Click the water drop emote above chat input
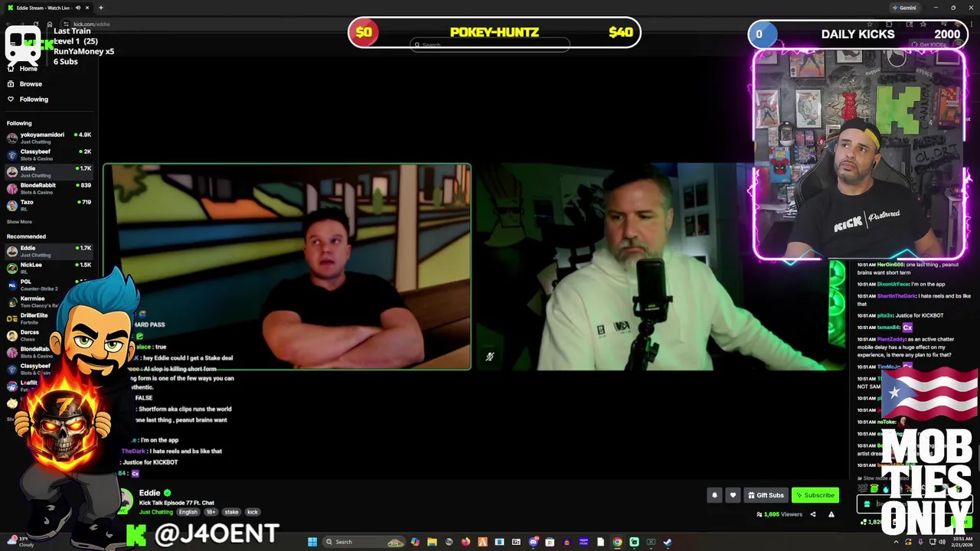This screenshot has height=551, width=980. tap(886, 488)
